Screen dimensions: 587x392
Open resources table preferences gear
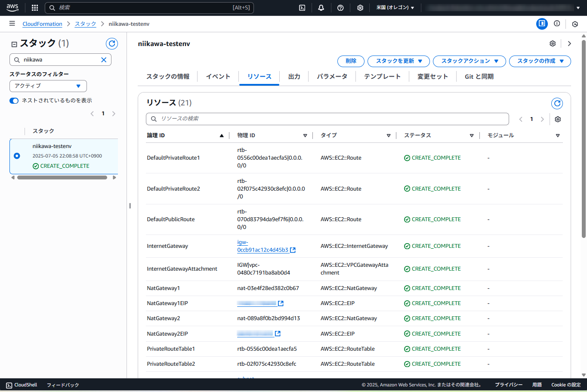[558, 119]
